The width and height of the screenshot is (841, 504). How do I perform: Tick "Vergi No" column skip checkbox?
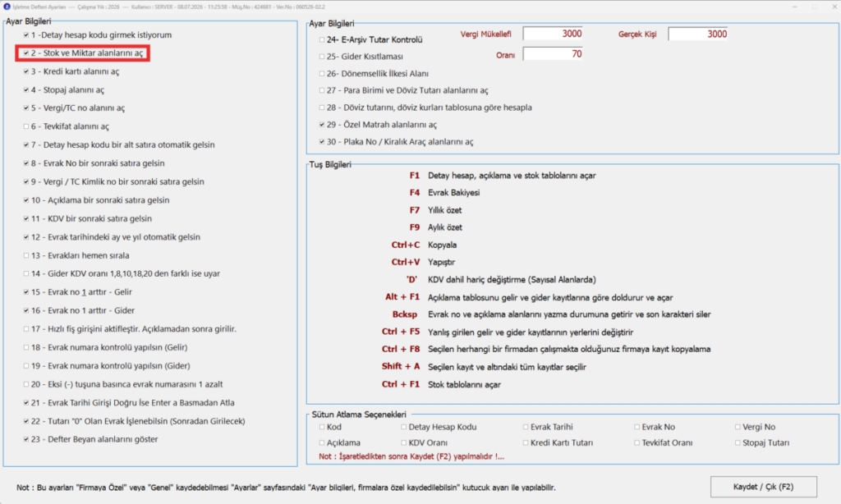(x=738, y=428)
